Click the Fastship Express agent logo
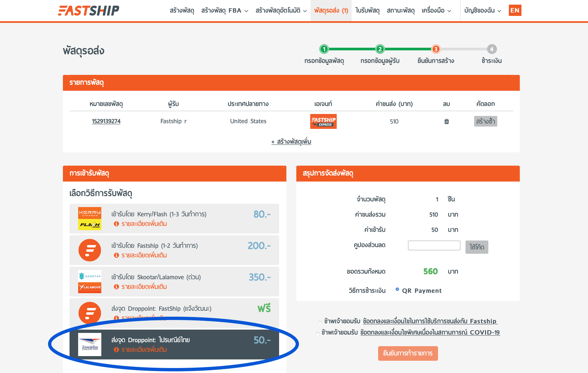Viewport: 588px width, 373px height. pos(323,121)
